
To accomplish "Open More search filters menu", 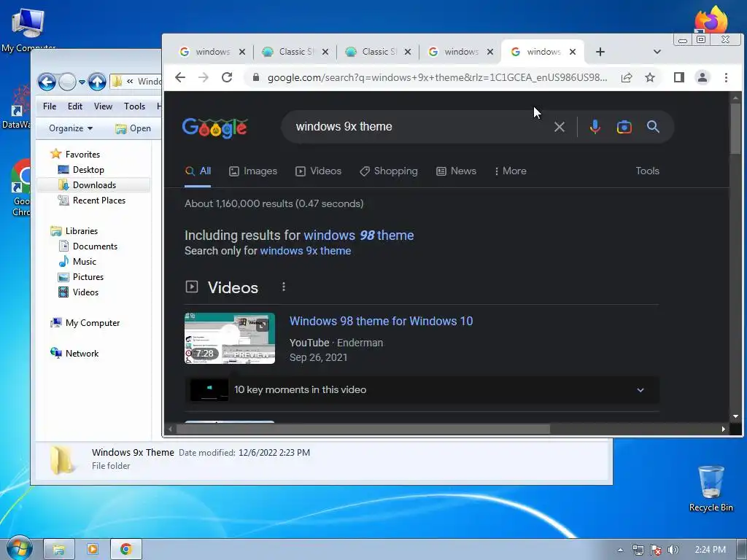I will 510,171.
